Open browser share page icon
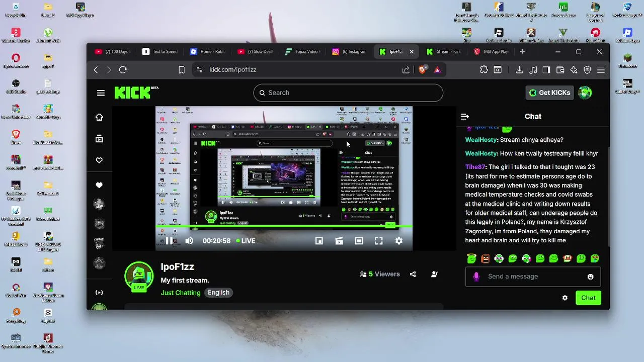Image resolution: width=644 pixels, height=362 pixels. tap(406, 70)
